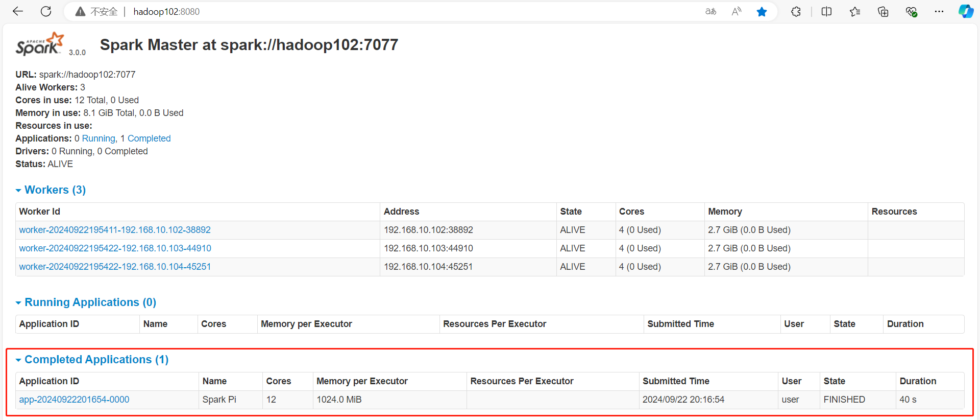Open application app-20240922201654-0000

coord(74,400)
